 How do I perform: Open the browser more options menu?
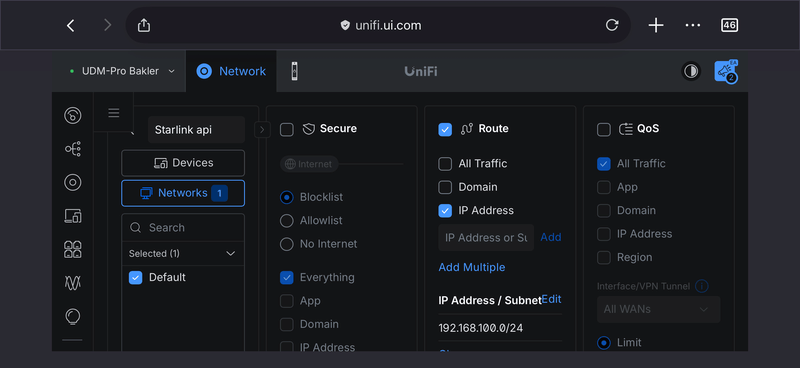(x=692, y=26)
